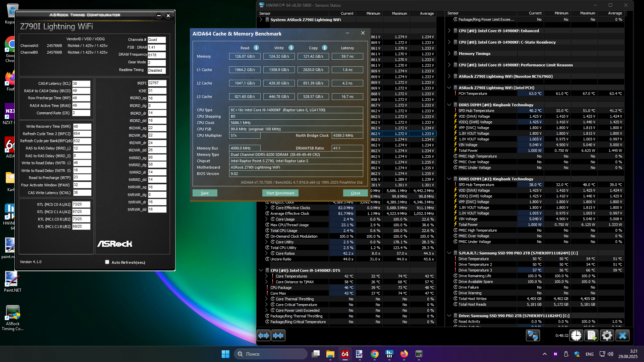Collapse S.M.A.R.T. Samsung SSD 990 PRO group
The image size is (644, 362).
tap(449, 253)
